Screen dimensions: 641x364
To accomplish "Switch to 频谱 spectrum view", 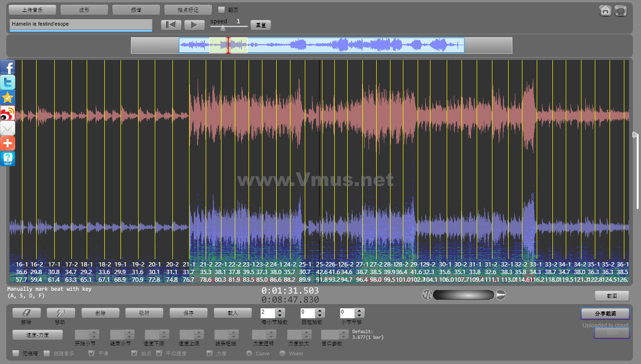I will (136, 10).
